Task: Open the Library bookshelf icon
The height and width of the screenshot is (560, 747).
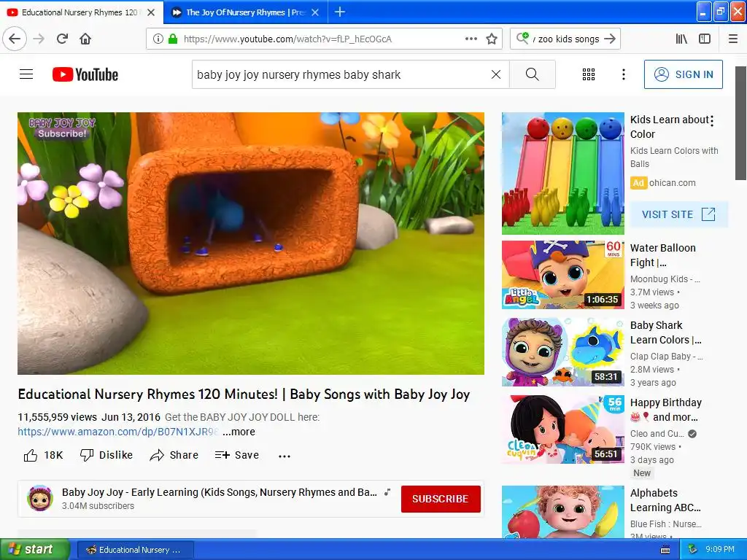Action: click(x=681, y=39)
